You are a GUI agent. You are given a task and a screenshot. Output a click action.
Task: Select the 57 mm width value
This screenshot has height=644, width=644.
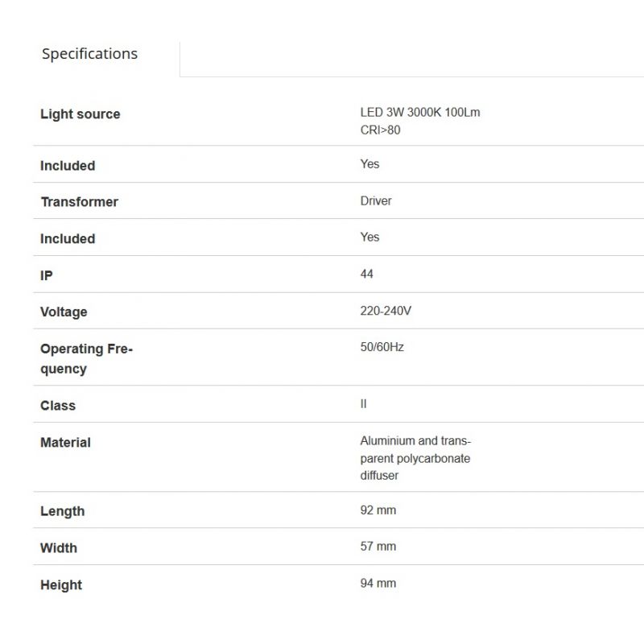pos(378,547)
